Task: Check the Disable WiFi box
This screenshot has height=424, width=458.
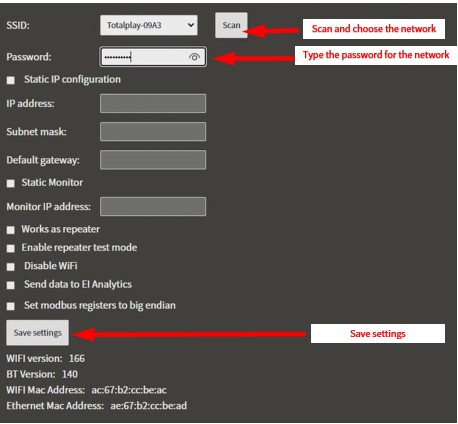Action: coord(11,267)
